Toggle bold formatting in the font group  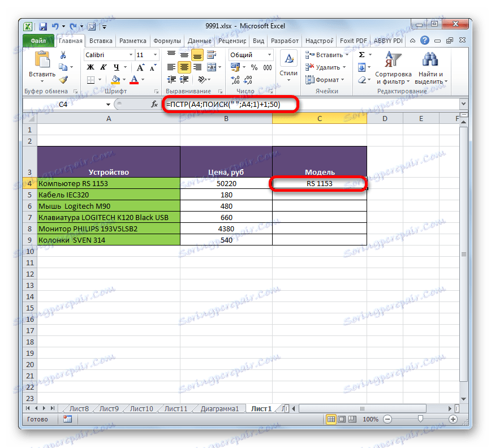(x=90, y=67)
